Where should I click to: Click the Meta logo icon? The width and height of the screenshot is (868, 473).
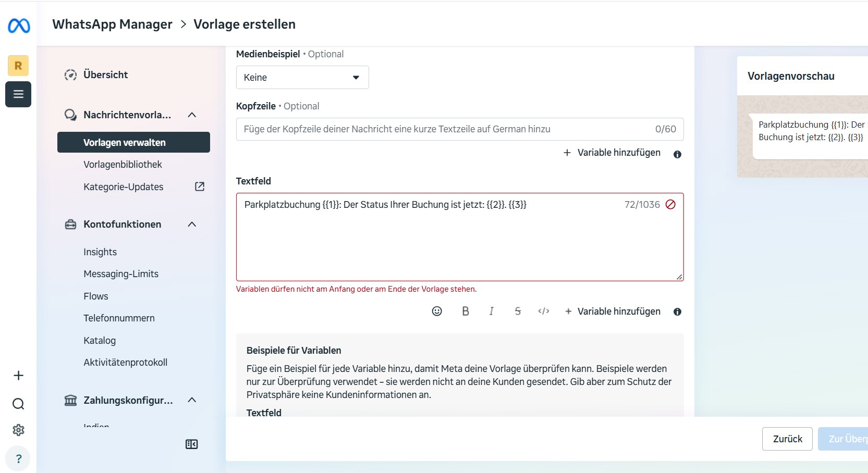19,26
